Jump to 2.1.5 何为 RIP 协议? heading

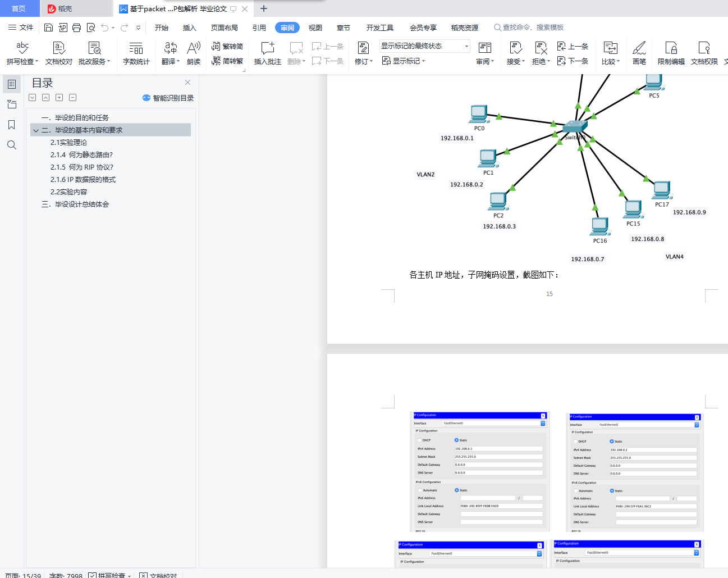point(82,167)
